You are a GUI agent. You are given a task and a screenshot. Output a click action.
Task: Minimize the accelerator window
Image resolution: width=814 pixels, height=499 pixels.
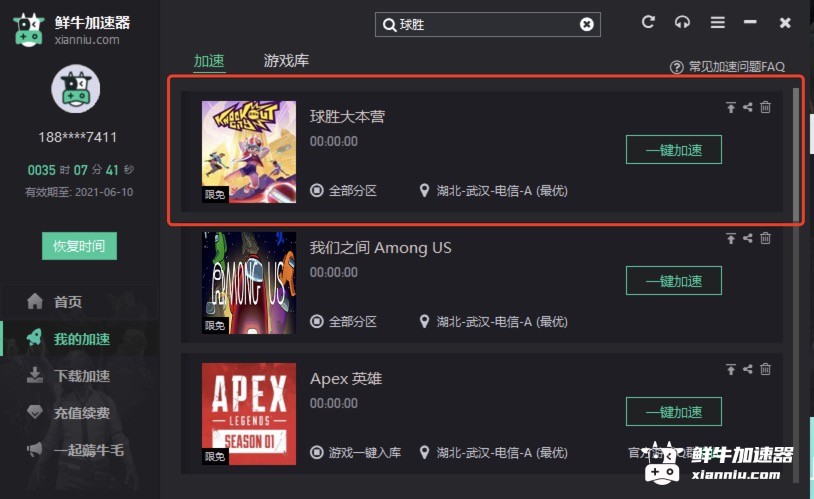pyautogui.click(x=750, y=22)
